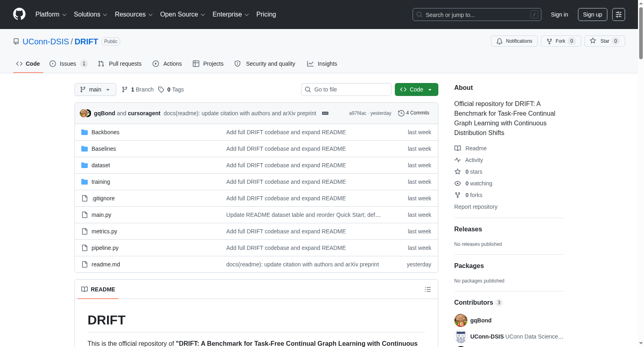This screenshot has height=347, width=644.
Task: Focus the Go to file field
Action: pos(346,89)
